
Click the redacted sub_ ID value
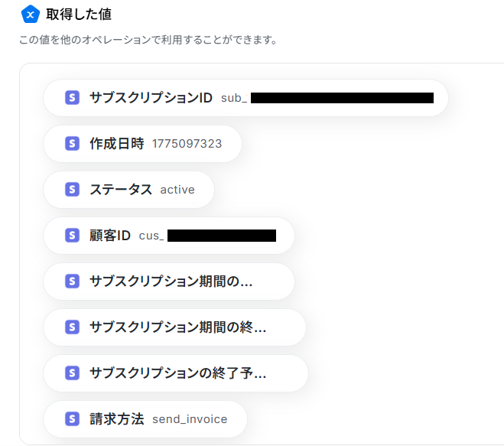coord(342,98)
